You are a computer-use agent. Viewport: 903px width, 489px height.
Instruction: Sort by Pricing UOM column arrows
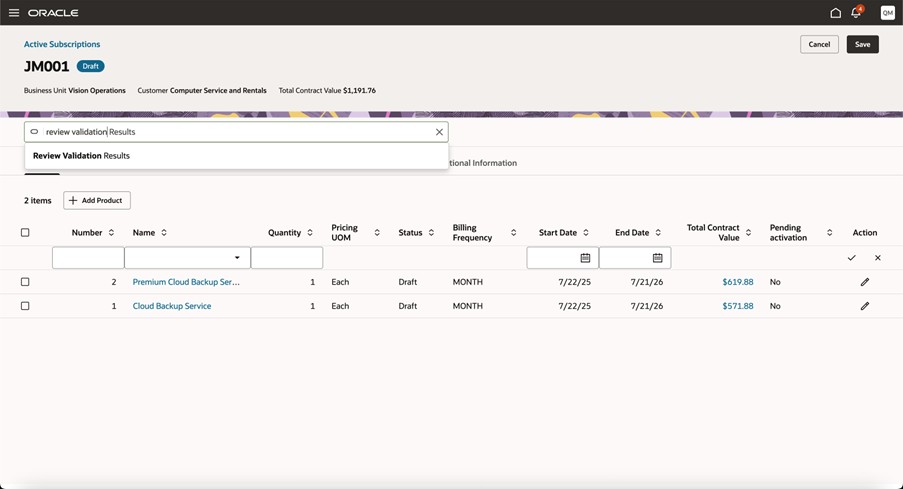pyautogui.click(x=377, y=233)
